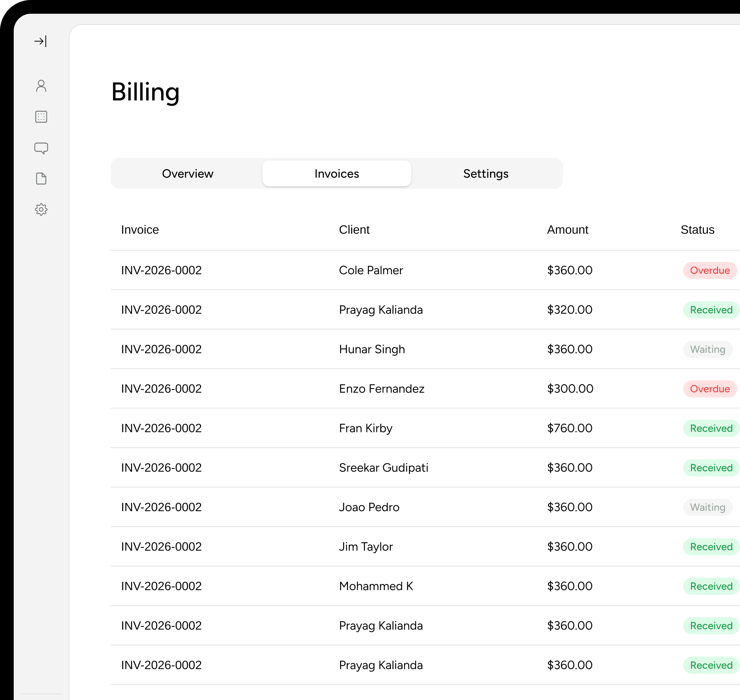Switch to the Settings tab

tap(486, 174)
